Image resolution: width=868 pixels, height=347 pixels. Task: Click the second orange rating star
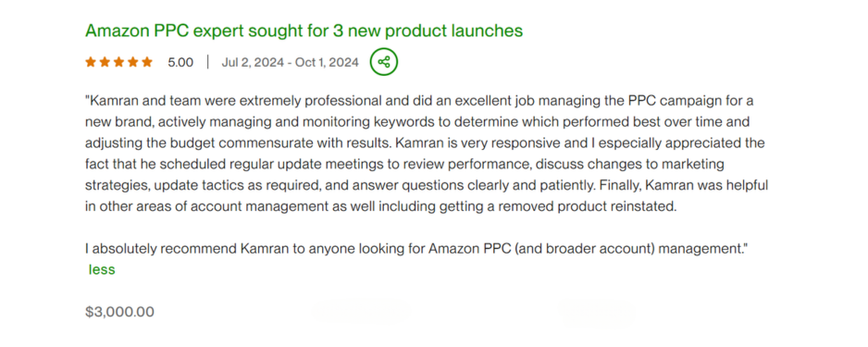coord(105,62)
